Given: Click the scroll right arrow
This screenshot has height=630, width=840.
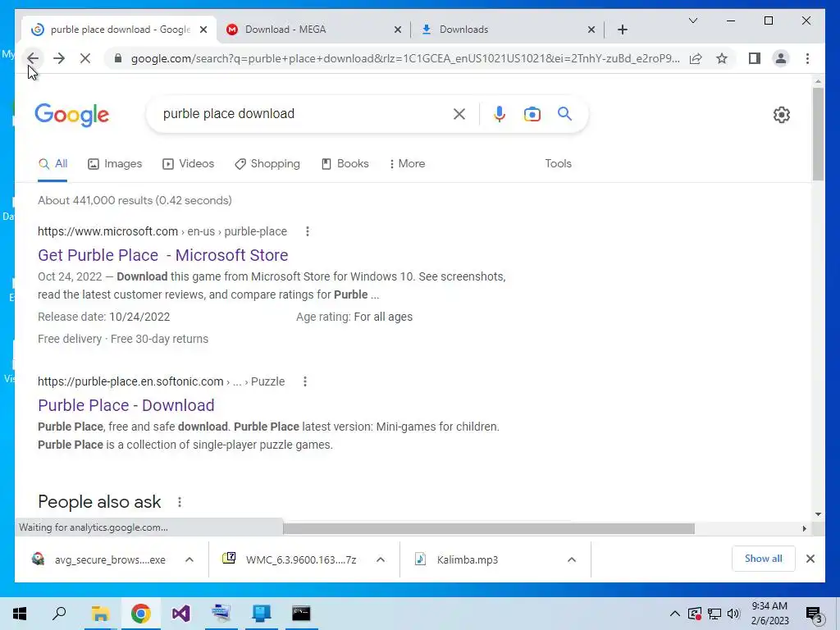Looking at the screenshot, I should 804,529.
